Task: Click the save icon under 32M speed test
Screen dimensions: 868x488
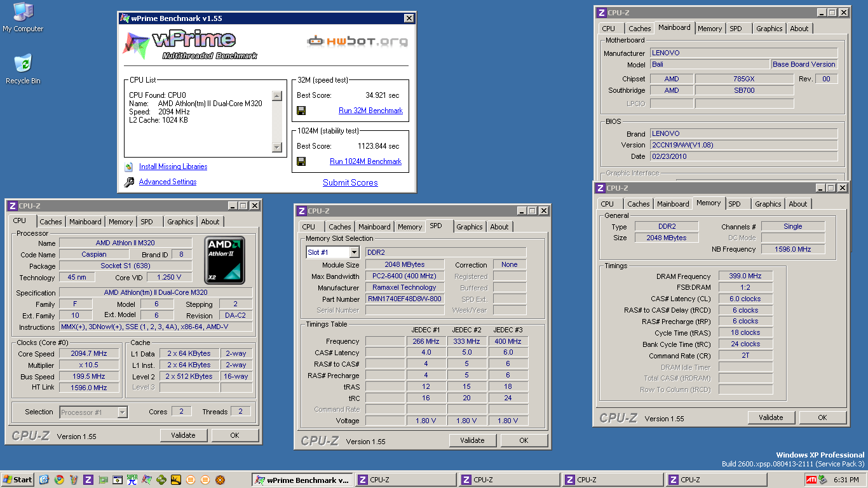Action: pos(302,111)
